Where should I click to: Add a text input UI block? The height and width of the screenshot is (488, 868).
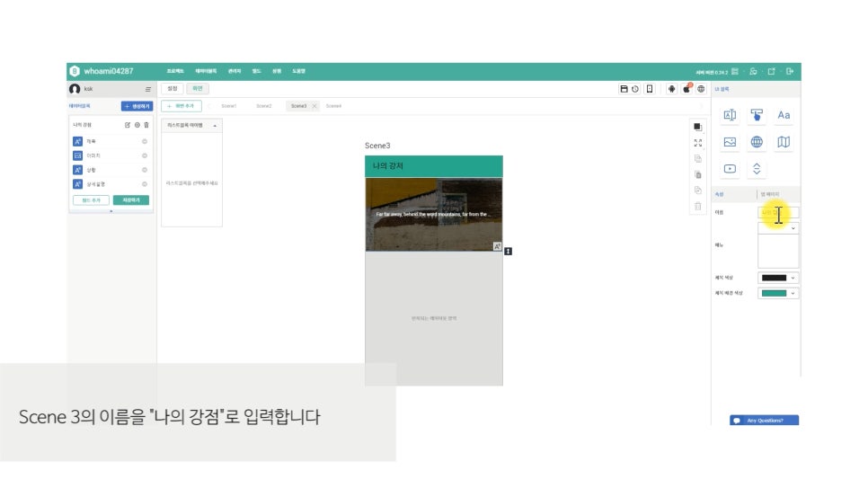click(730, 115)
